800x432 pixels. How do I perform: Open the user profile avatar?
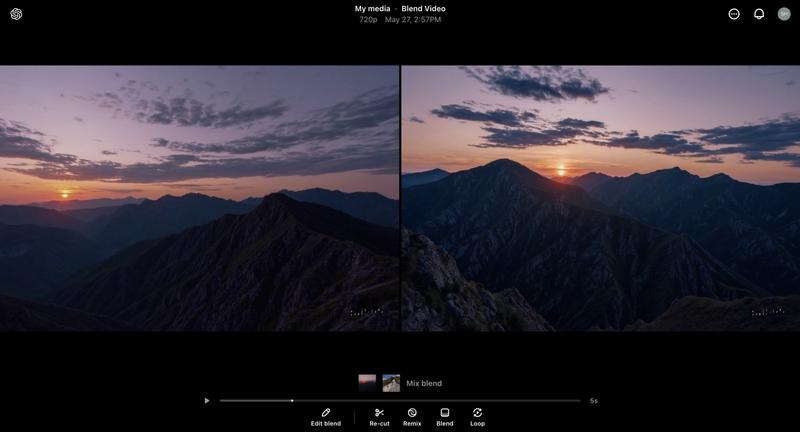click(784, 14)
